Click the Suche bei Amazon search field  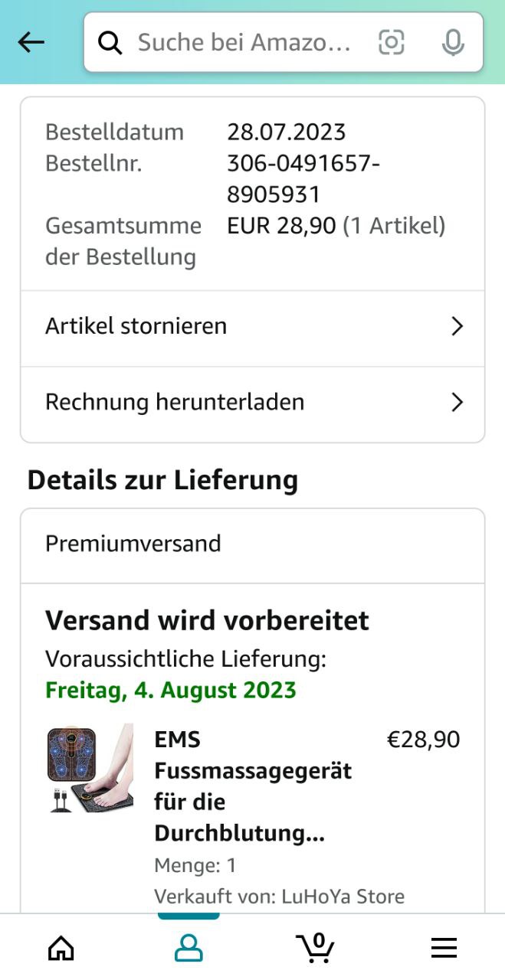coord(245,43)
